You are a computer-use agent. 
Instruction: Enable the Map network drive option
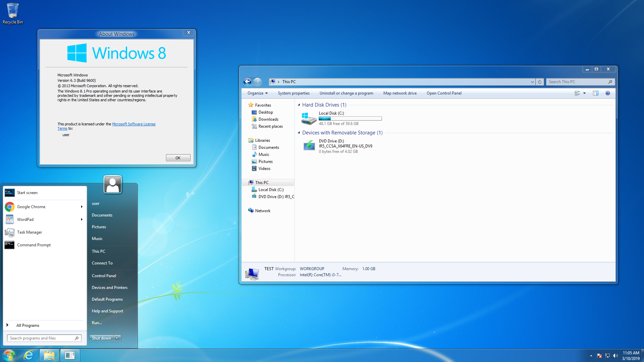coord(400,93)
